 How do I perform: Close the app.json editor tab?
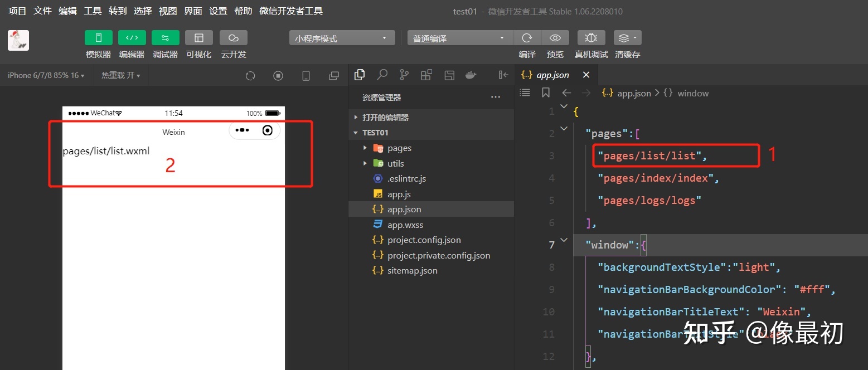[x=586, y=75]
